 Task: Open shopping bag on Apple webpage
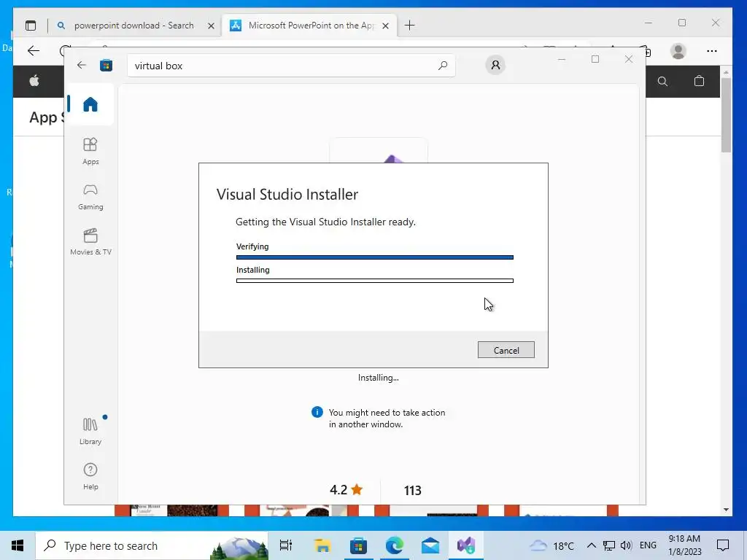pos(699,81)
